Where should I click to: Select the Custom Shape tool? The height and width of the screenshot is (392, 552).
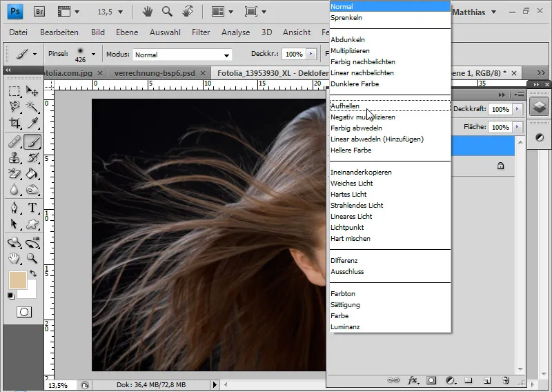[x=32, y=224]
